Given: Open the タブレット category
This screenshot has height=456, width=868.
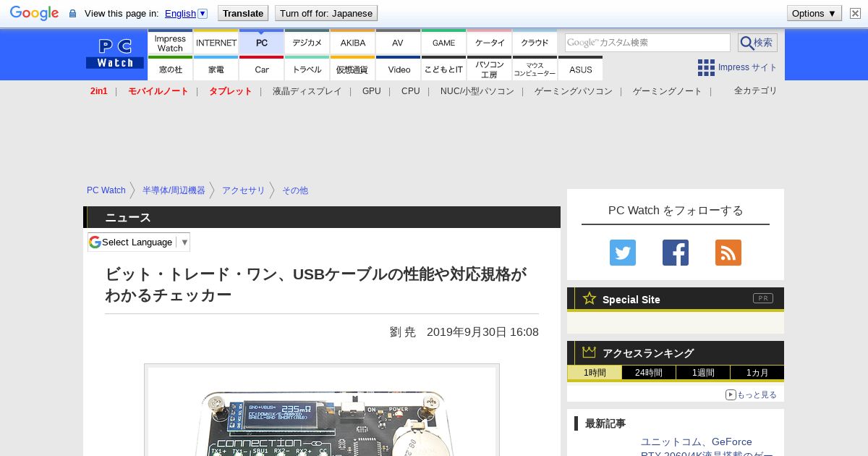Looking at the screenshot, I should click(231, 91).
